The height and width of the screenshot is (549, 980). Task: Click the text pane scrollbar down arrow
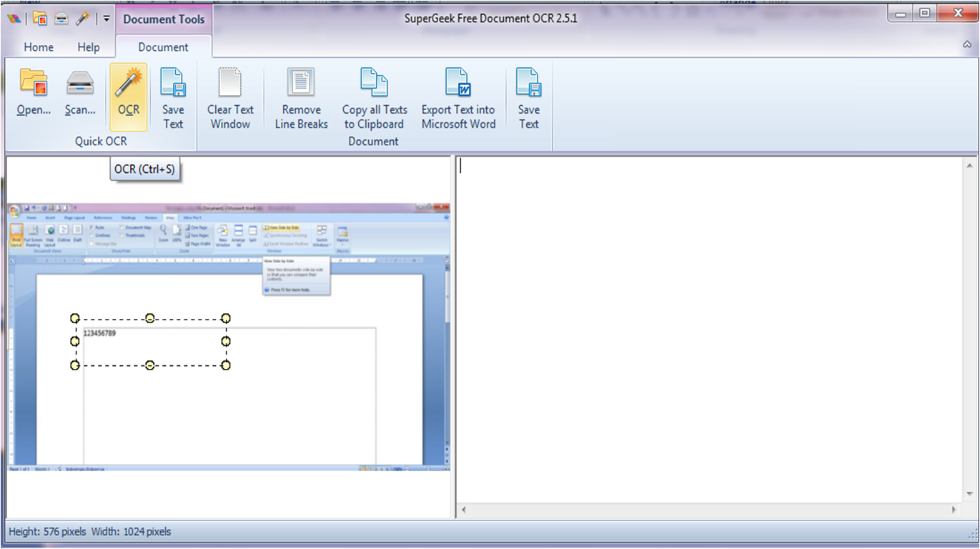[x=970, y=494]
